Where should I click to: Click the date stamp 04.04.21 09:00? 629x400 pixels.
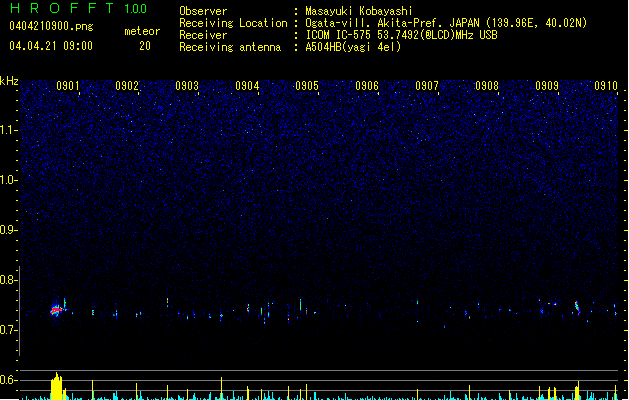tap(51, 46)
